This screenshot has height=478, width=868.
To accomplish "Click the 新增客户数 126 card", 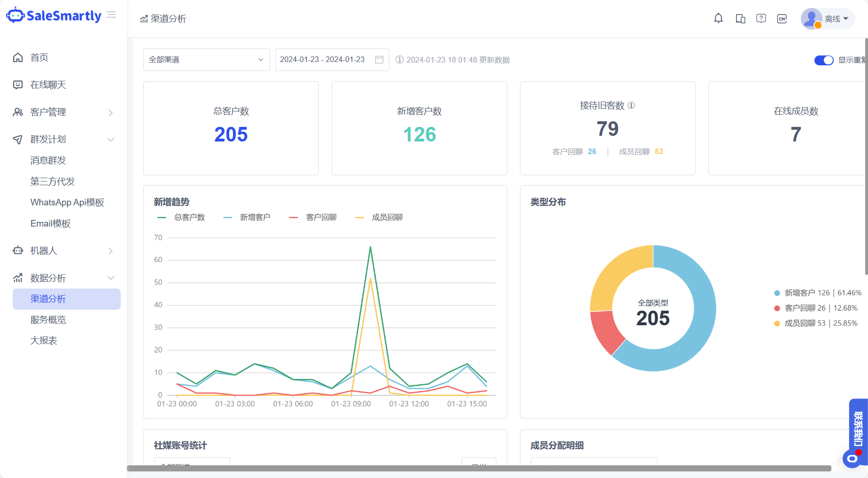I will coord(419,128).
